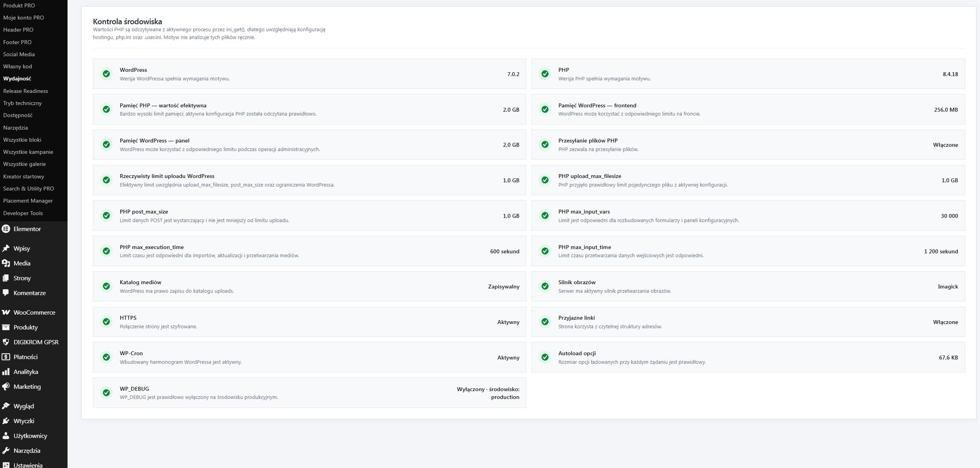Screen dimensions: 980x468
Task: Click the Płatności dollar icon
Action: 6,357
